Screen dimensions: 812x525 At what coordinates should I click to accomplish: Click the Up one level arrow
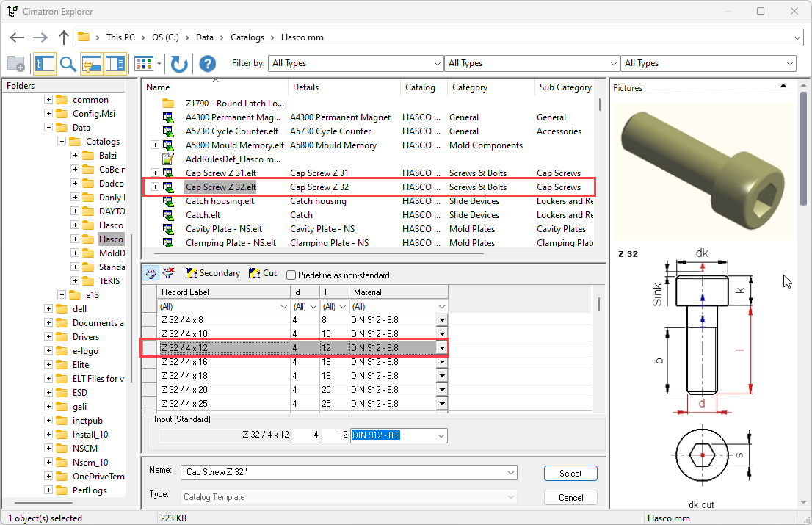coord(64,37)
